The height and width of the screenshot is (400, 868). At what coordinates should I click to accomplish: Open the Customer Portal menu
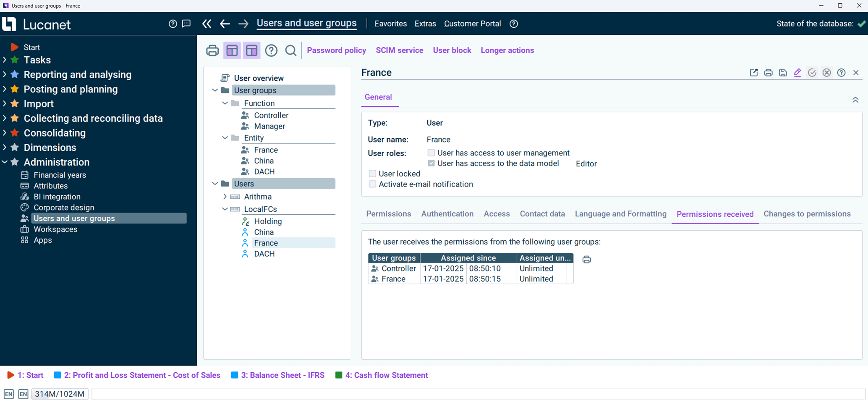tap(473, 24)
